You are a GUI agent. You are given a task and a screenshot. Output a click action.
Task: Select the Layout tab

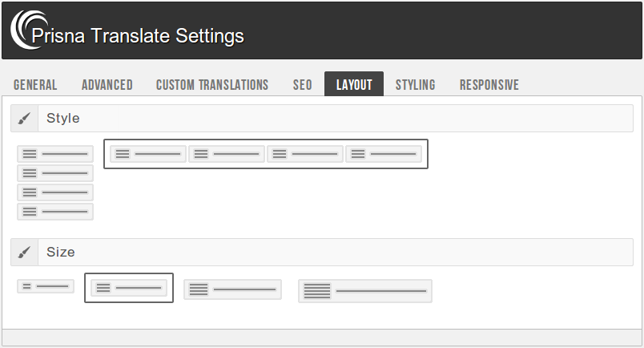tap(354, 85)
